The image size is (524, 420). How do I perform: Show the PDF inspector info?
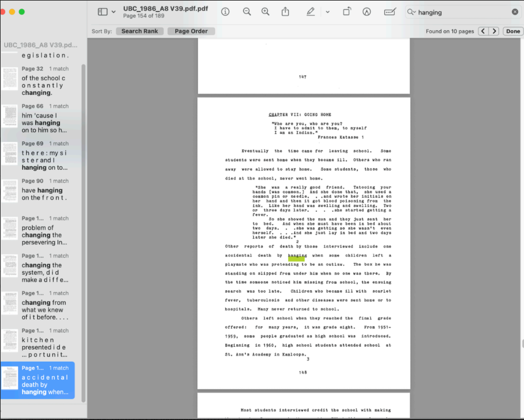point(225,12)
